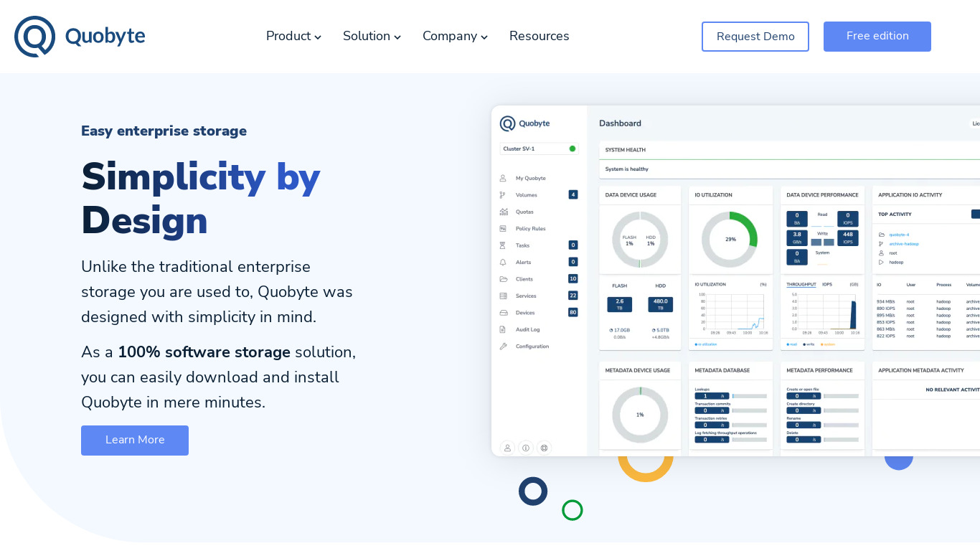Screen dimensions: 980x551
Task: Click the 'Easy enterprise storage' heading text
Action: (164, 131)
